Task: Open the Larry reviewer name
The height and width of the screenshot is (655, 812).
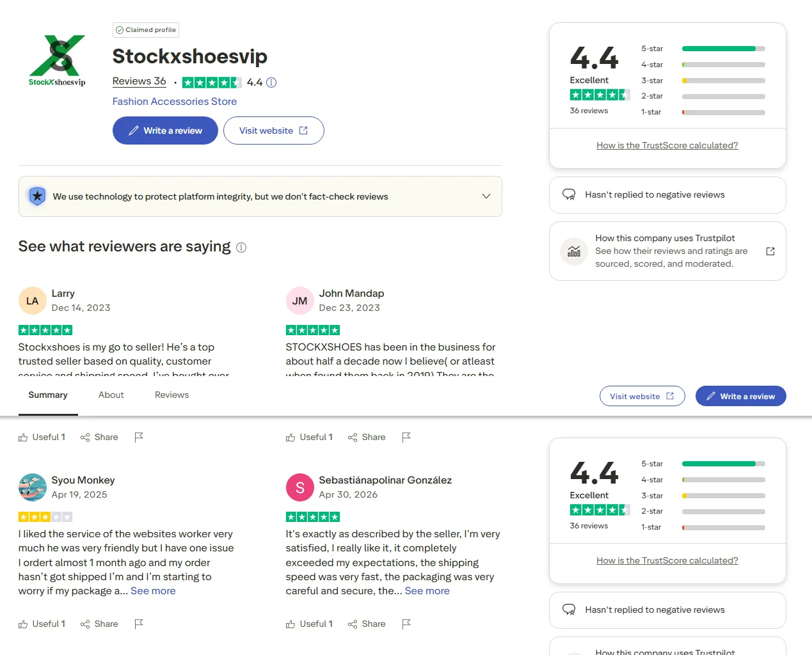Action: tap(63, 294)
